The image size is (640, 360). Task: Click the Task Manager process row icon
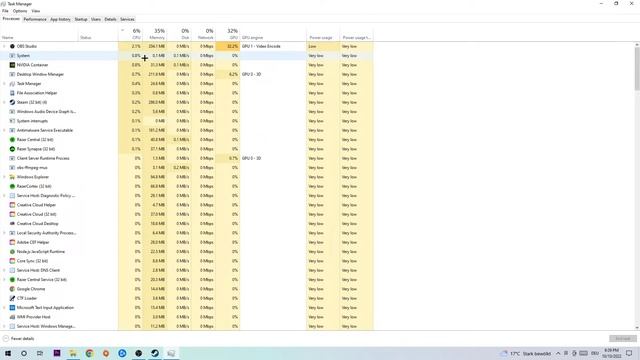[x=12, y=84]
